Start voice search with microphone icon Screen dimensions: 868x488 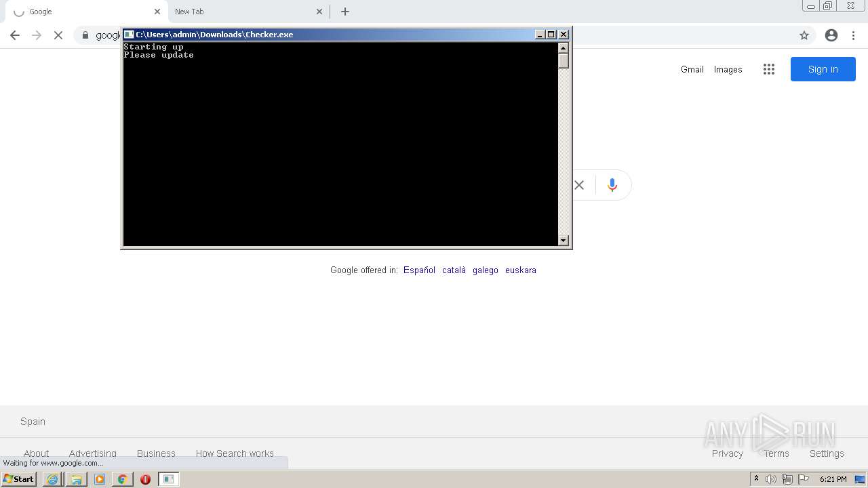[612, 185]
